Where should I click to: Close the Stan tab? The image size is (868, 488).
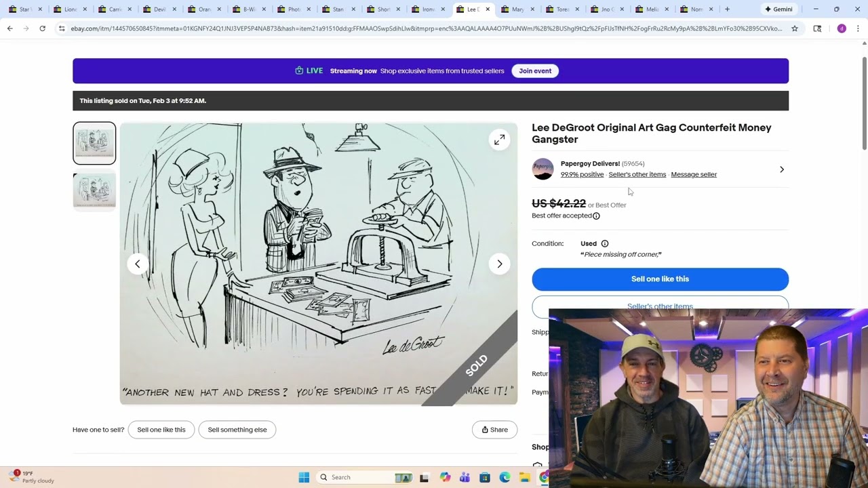353,9
